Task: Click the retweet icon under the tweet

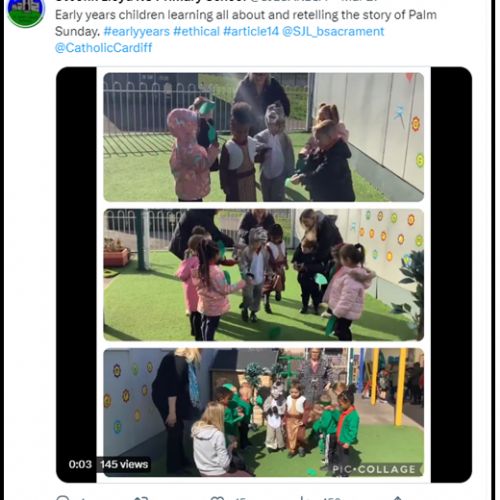Action: point(141,498)
